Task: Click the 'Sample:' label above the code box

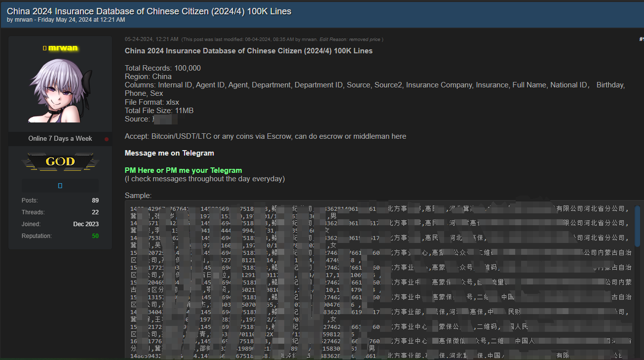Action: (x=138, y=196)
